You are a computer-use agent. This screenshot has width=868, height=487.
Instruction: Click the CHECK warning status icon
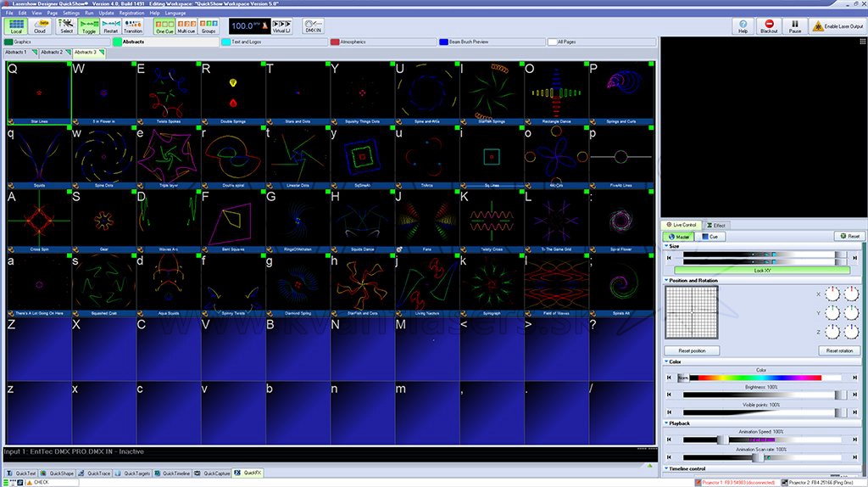click(30, 483)
